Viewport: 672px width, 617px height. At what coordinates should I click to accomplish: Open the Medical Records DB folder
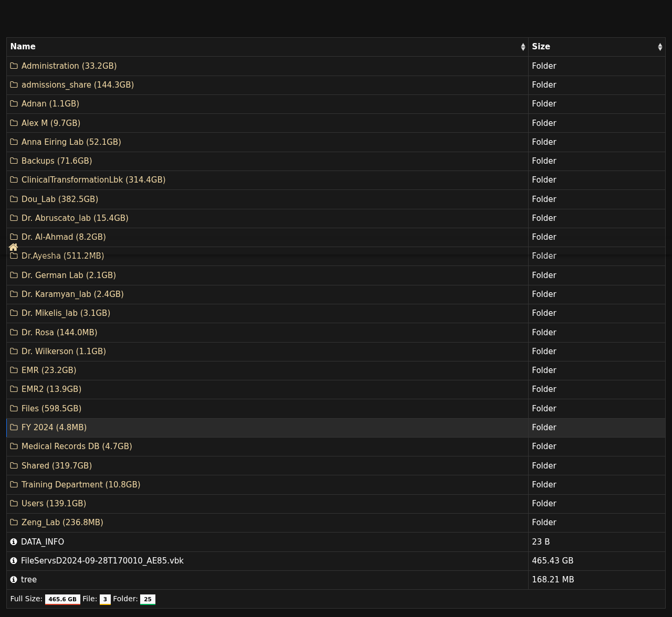(x=76, y=446)
